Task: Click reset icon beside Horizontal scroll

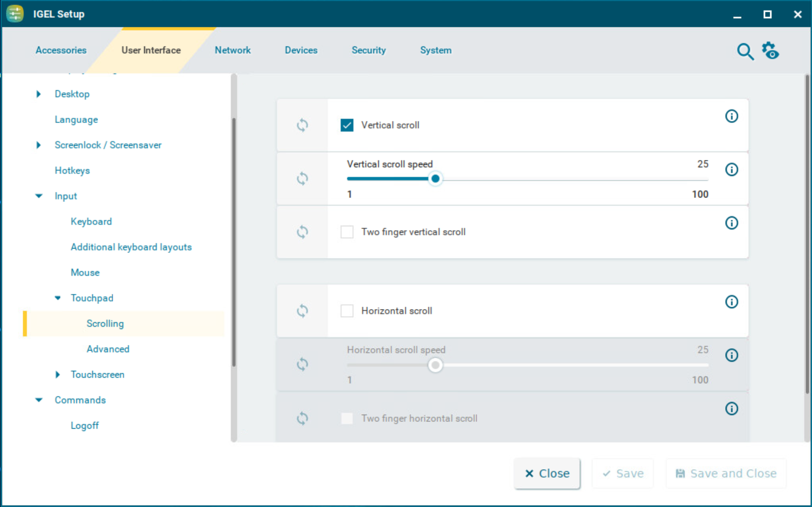Action: pos(303,311)
